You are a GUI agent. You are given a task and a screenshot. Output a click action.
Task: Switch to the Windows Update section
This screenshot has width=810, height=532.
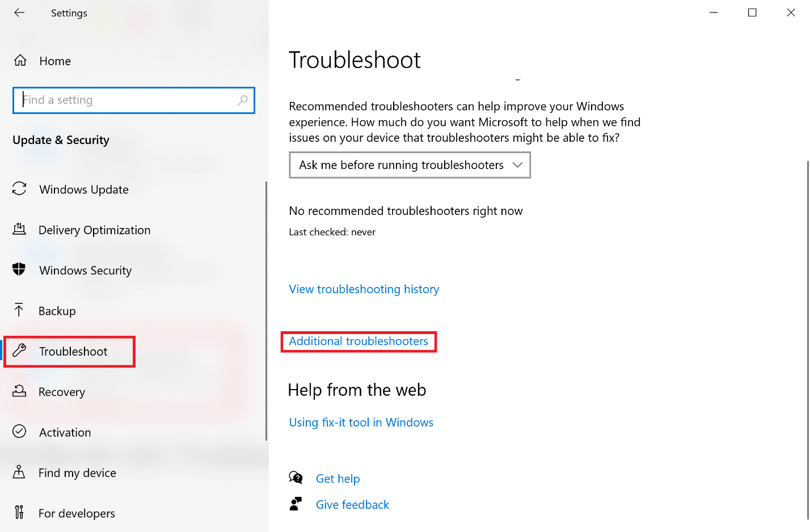[x=83, y=189]
